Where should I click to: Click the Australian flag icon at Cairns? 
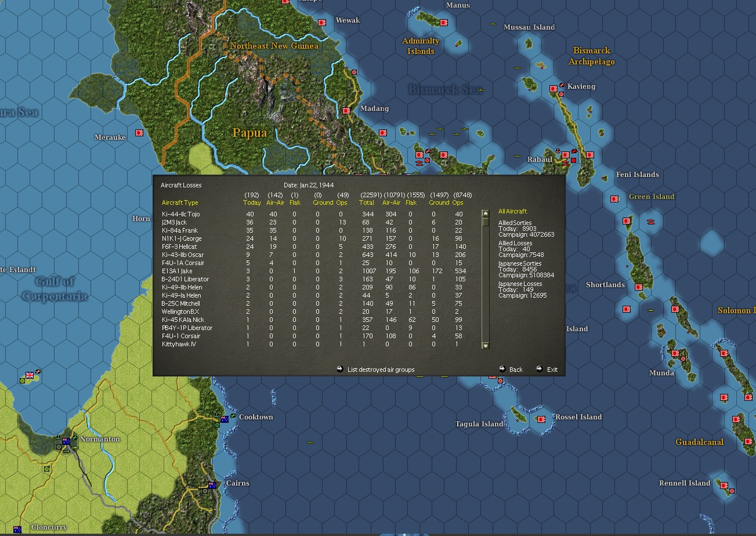click(212, 485)
